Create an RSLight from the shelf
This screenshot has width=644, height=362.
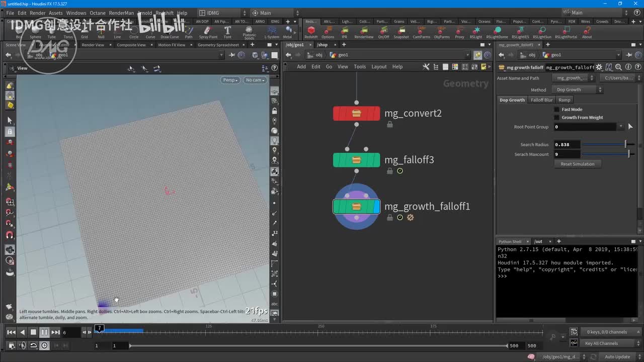(475, 32)
